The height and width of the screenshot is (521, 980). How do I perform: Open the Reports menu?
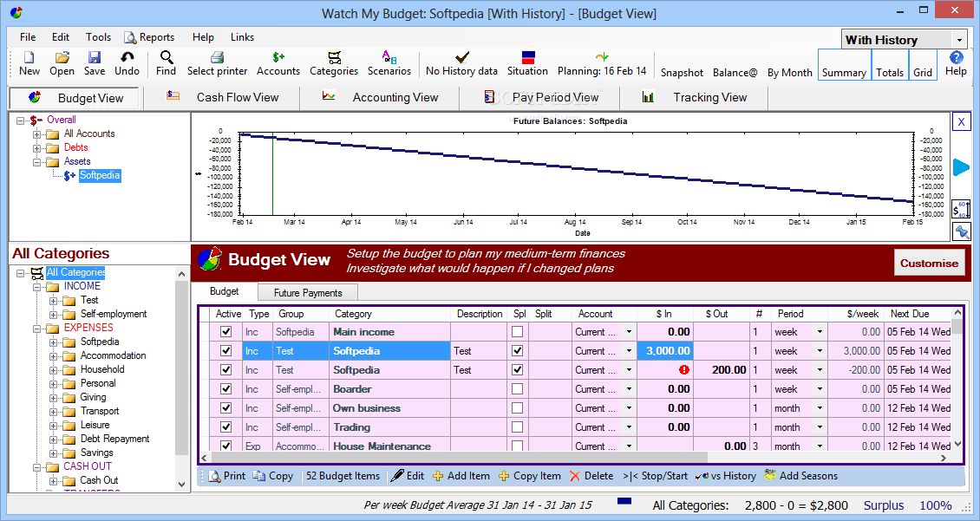[x=149, y=37]
